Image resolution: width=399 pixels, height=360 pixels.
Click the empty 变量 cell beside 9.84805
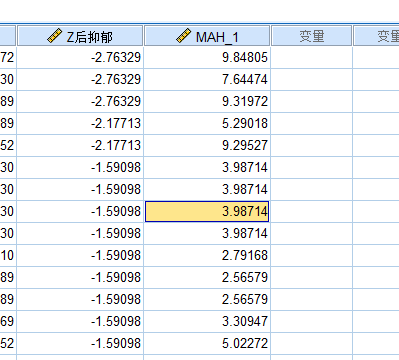[x=312, y=58]
